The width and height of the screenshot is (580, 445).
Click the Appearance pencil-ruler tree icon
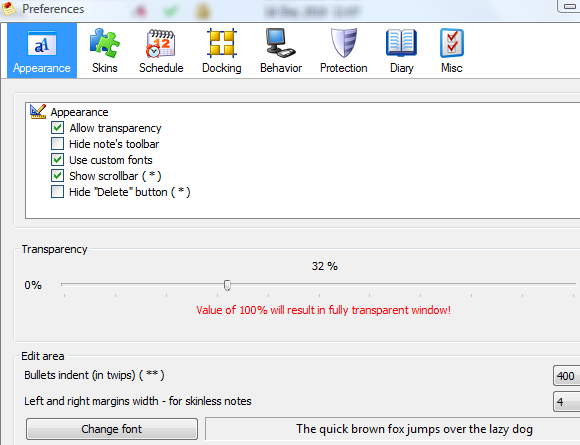click(38, 111)
